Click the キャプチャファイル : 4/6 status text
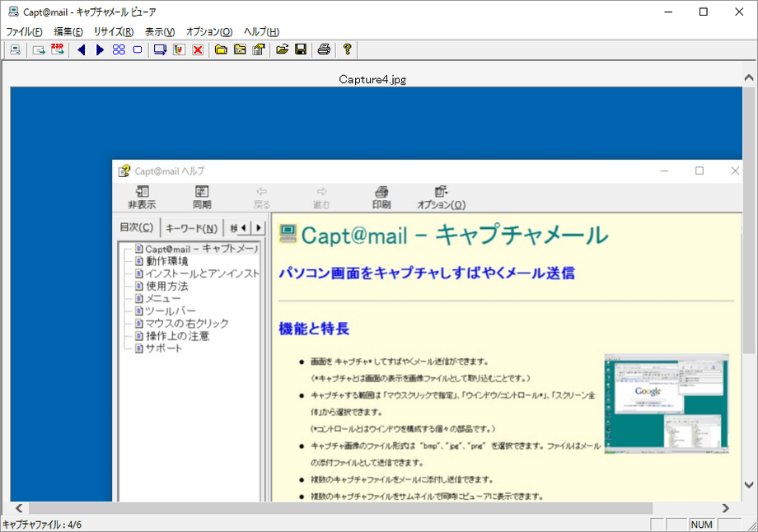Screen dimensions: 758x532 coord(42,525)
